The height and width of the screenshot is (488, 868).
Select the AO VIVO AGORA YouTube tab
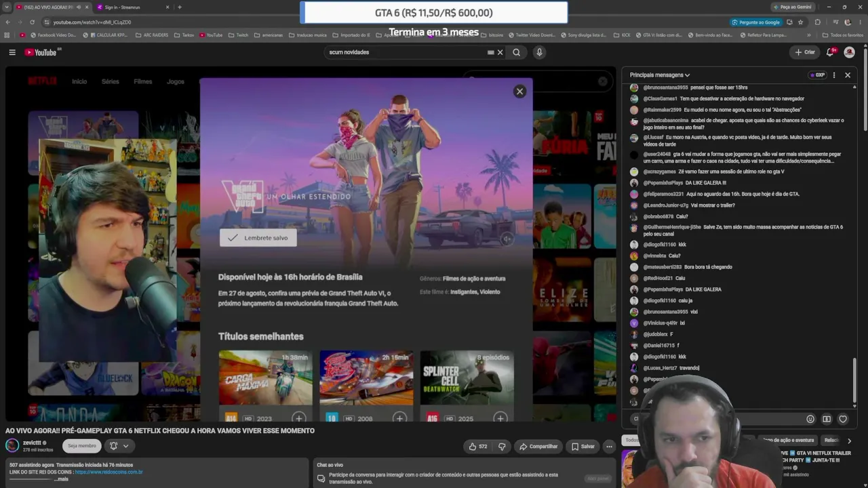[x=53, y=7]
